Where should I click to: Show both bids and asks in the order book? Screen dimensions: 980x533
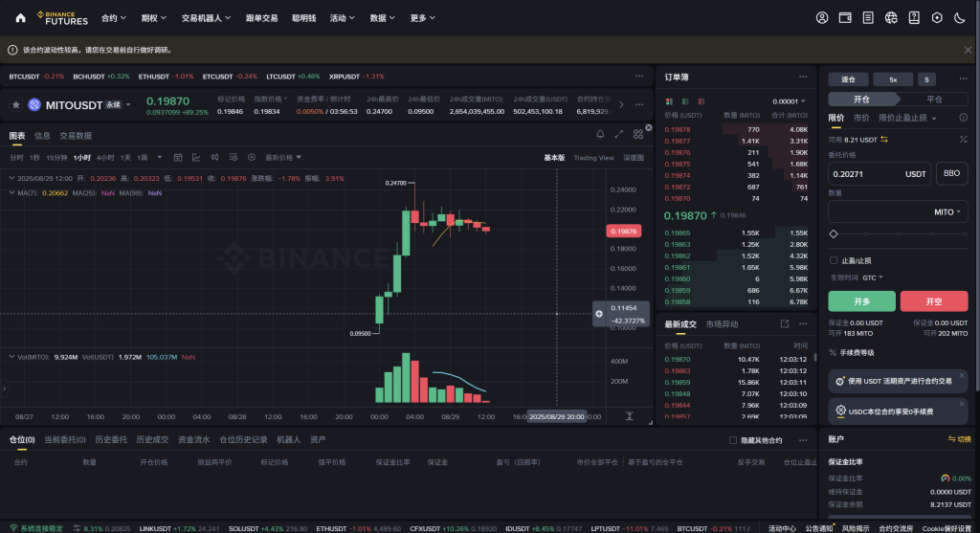pyautogui.click(x=669, y=101)
